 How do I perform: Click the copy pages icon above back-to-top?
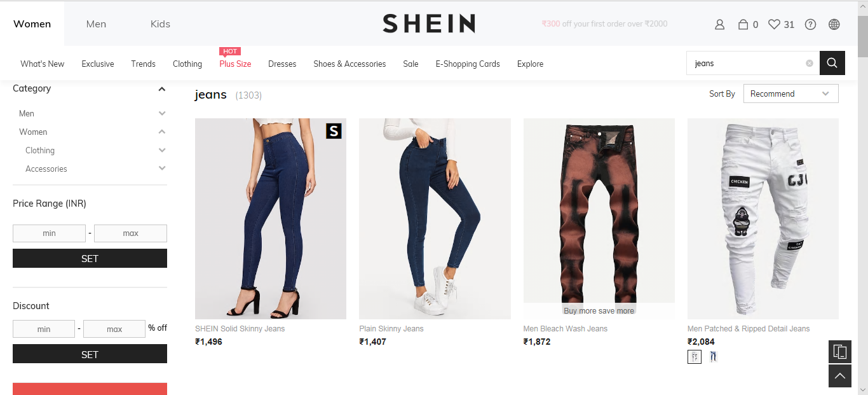(x=840, y=352)
